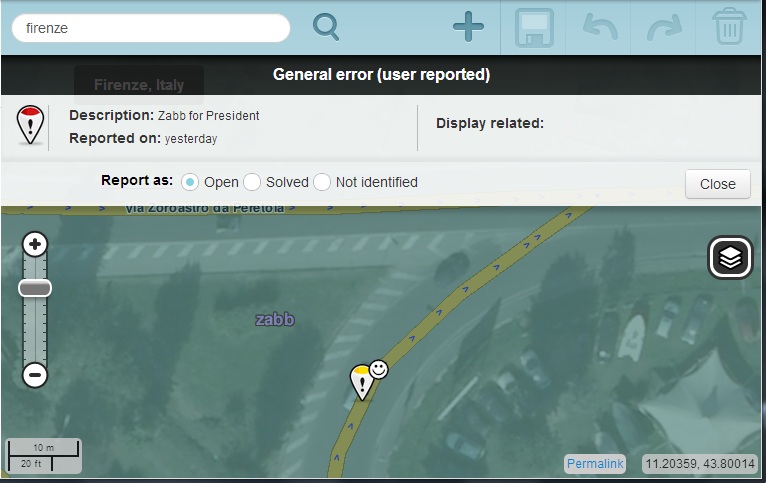Open the Permalink link
Image resolution: width=766 pixels, height=483 pixels.
[x=595, y=463]
